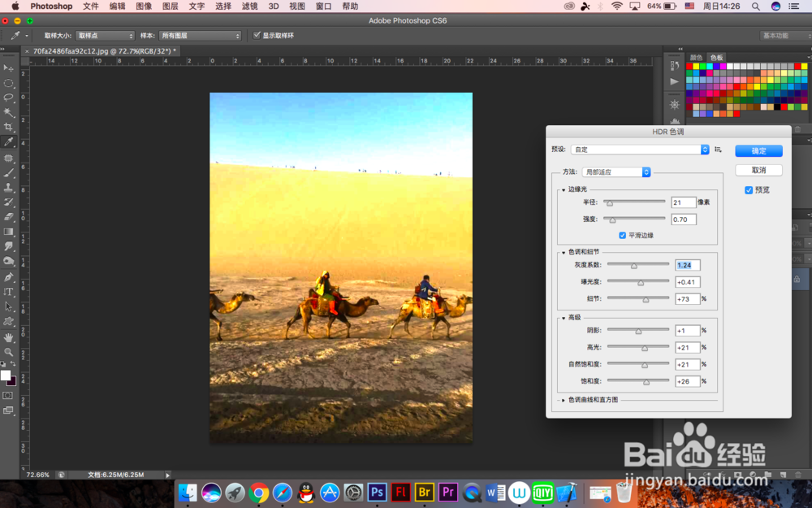Open the 文件 menu
The image size is (812, 508).
click(x=91, y=7)
